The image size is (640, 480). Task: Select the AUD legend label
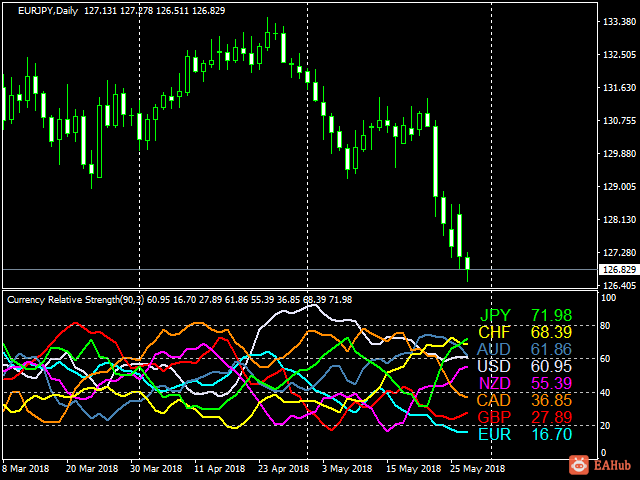[494, 349]
